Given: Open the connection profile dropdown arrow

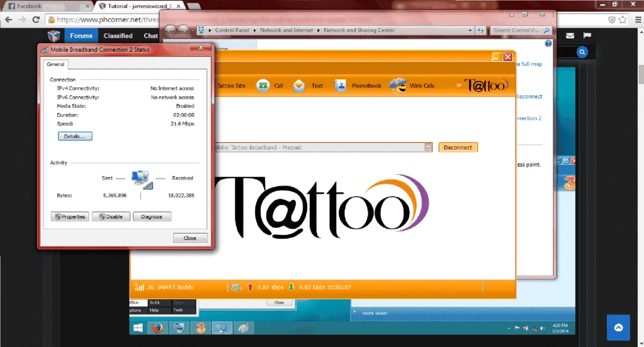Looking at the screenshot, I should pyautogui.click(x=428, y=147).
